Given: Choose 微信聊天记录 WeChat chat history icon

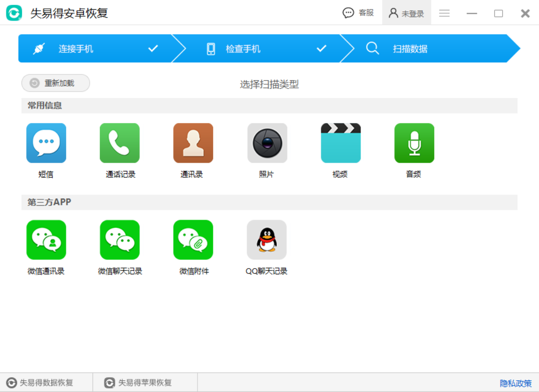Looking at the screenshot, I should click(x=120, y=240).
